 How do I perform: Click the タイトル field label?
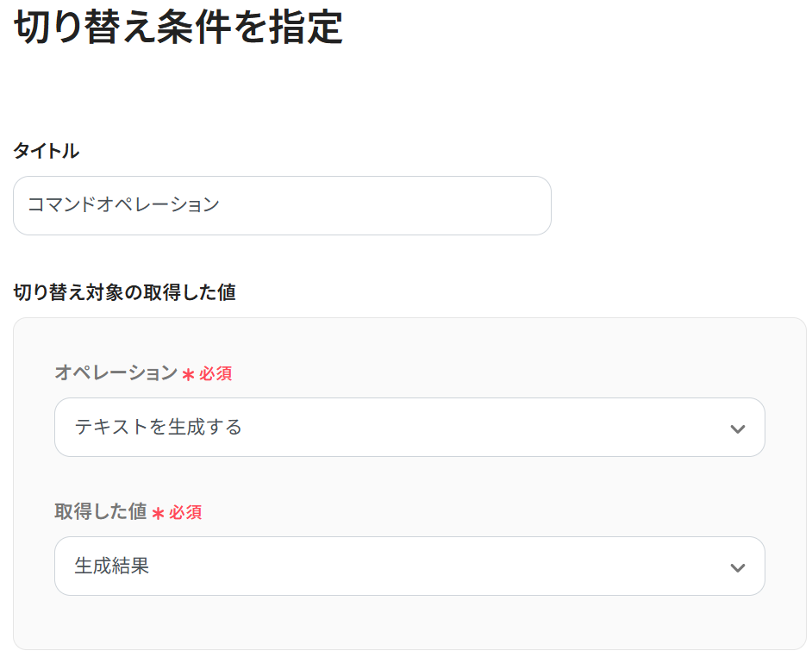46,151
